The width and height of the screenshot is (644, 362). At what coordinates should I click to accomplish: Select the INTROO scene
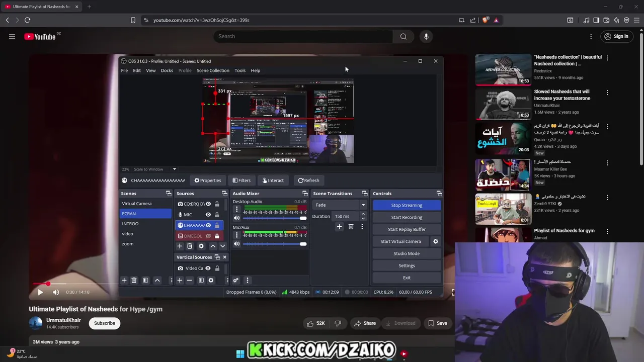(x=146, y=224)
